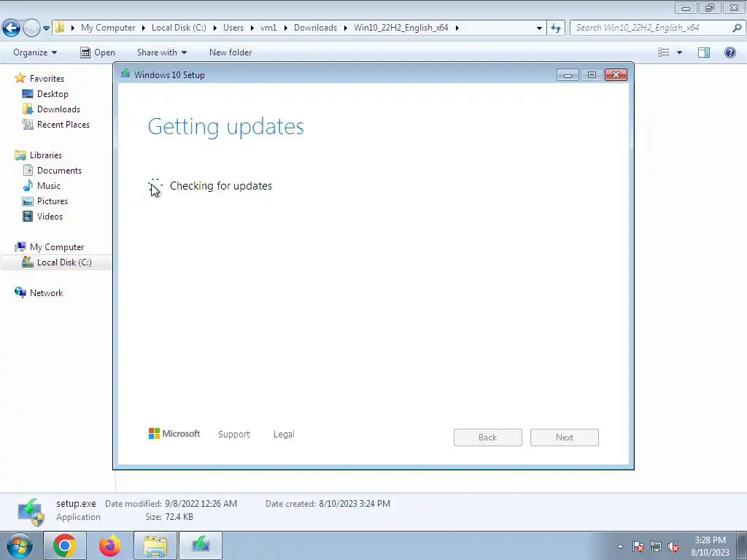
Task: Select My Computer in the navigation pane
Action: pyautogui.click(x=50, y=246)
